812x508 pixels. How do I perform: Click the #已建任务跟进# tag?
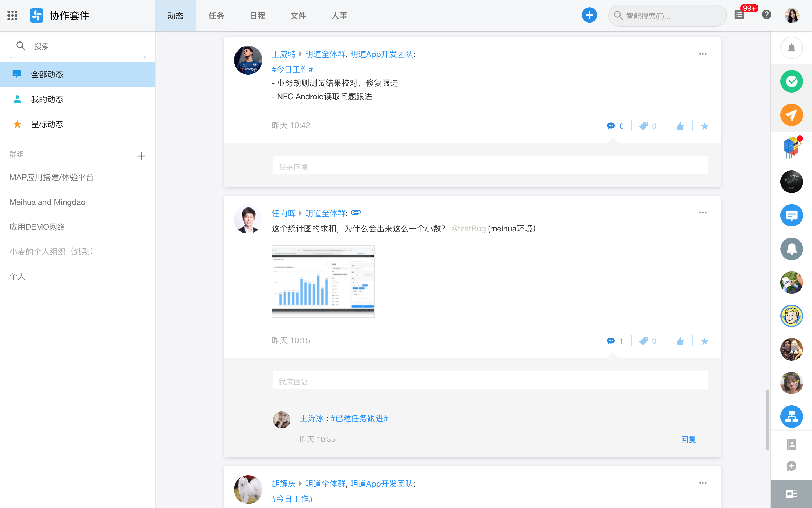click(359, 418)
